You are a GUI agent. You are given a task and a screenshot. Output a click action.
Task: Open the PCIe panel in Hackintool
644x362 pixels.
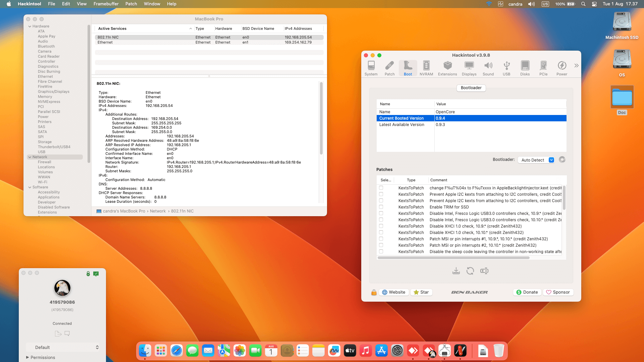pos(543,68)
